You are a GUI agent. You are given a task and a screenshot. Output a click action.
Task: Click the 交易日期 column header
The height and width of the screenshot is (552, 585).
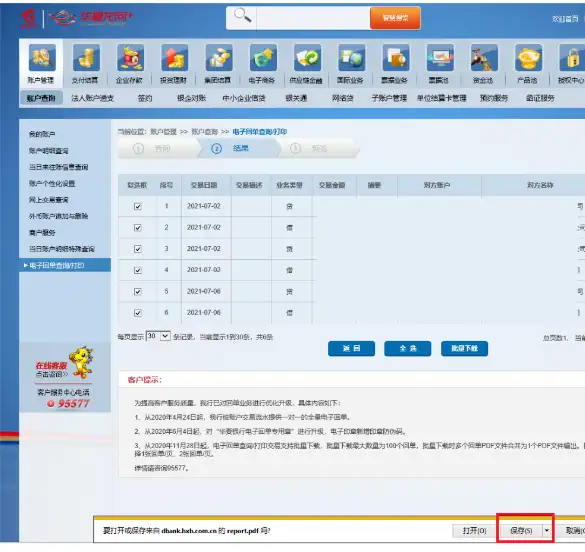coord(204,185)
